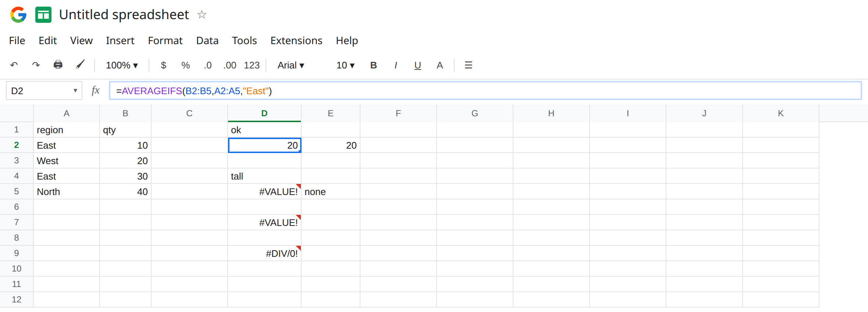Decrease decimal places button
868x312 pixels.
(208, 65)
